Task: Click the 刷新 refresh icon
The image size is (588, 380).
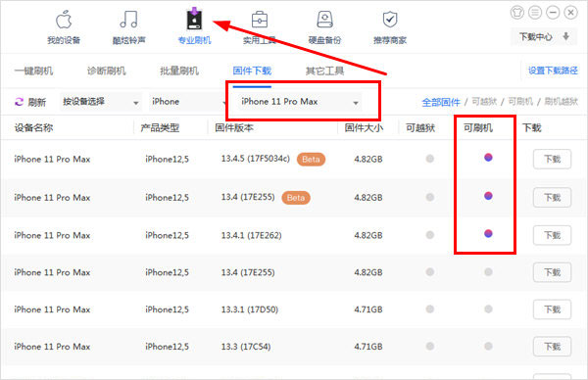Action: coord(19,102)
